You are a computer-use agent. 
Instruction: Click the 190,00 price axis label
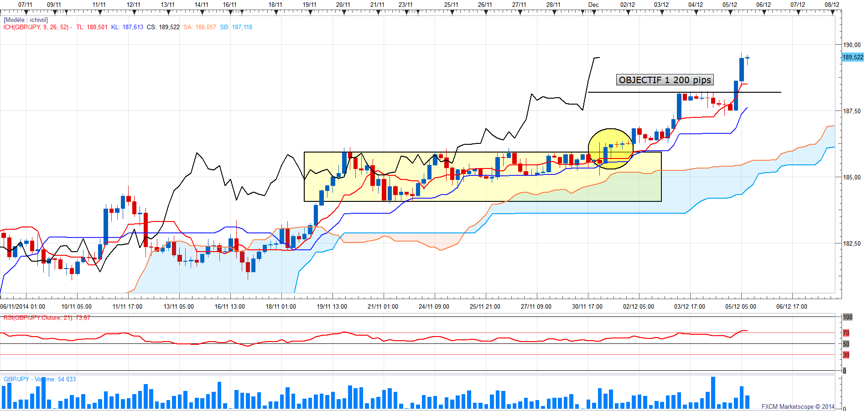point(852,45)
